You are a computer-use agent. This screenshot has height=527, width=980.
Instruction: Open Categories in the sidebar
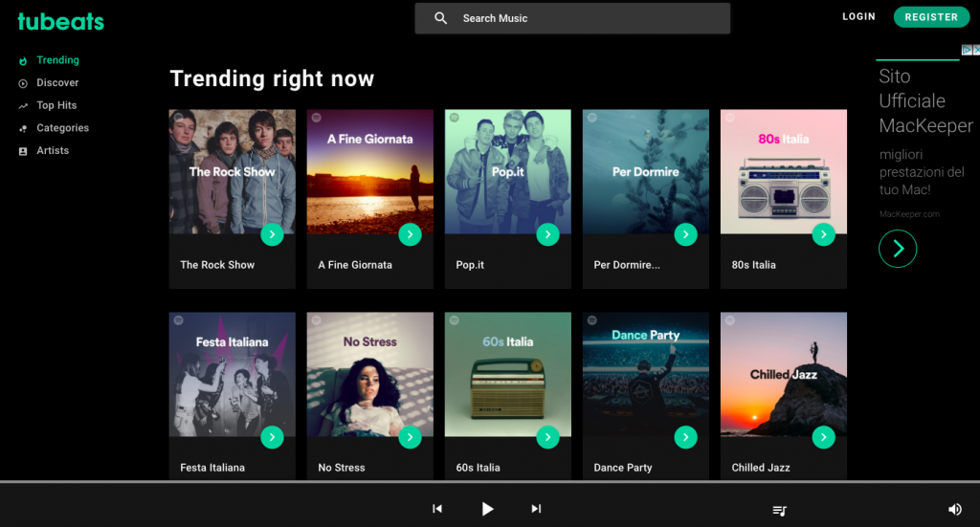(x=62, y=128)
